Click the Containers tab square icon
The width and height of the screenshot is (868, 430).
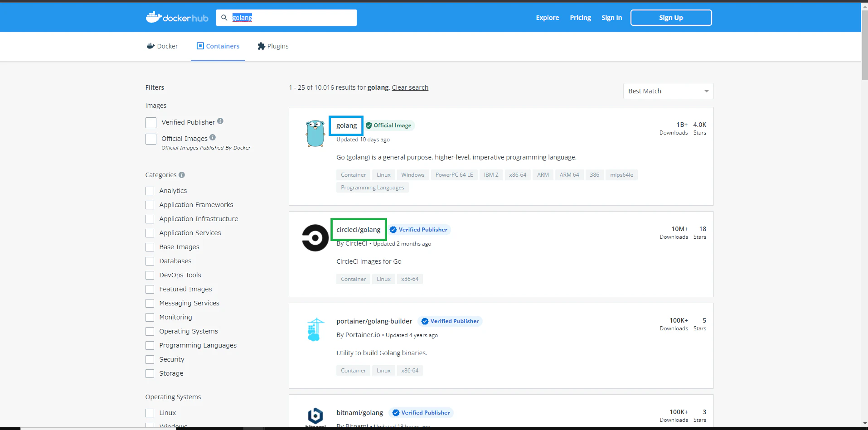[x=200, y=46]
